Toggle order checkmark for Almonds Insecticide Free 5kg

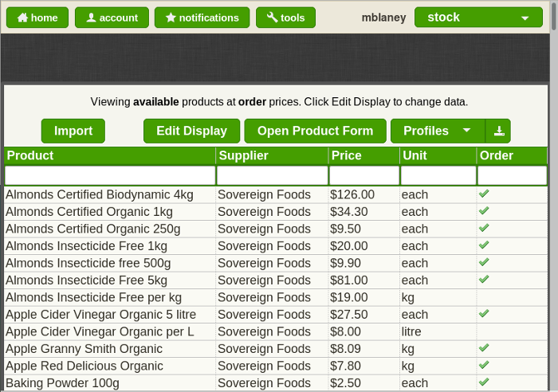tap(484, 280)
